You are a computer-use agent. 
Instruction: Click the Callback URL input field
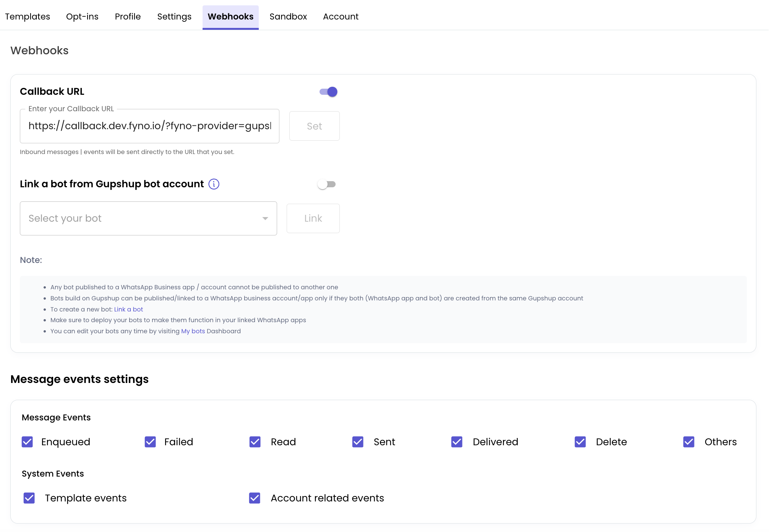pyautogui.click(x=149, y=126)
